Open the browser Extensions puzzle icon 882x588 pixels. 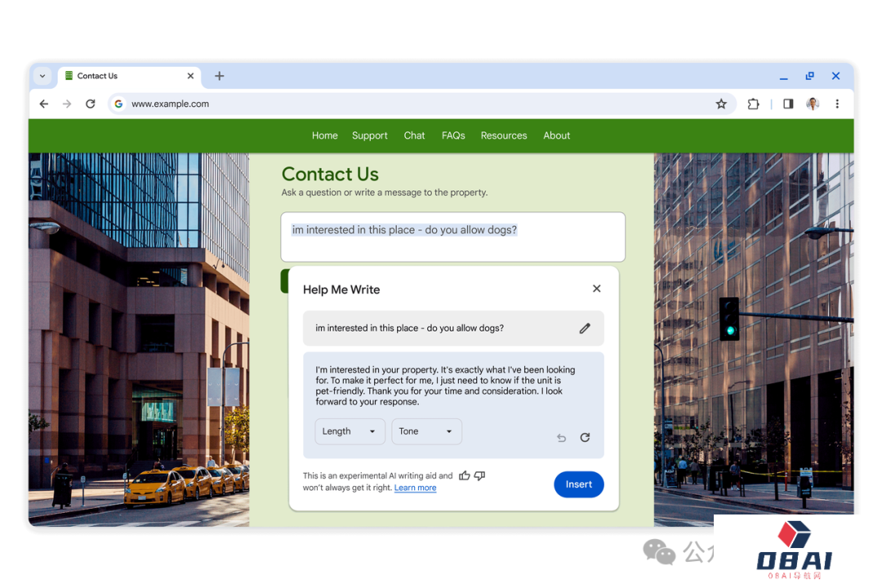753,104
